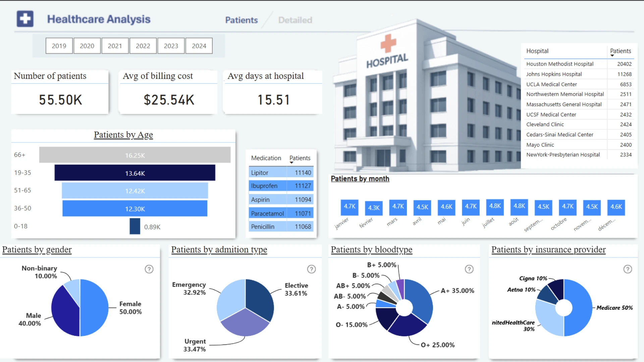This screenshot has height=362, width=644.
Task: Select Houston Methodist Hospital row
Action: tap(559, 64)
